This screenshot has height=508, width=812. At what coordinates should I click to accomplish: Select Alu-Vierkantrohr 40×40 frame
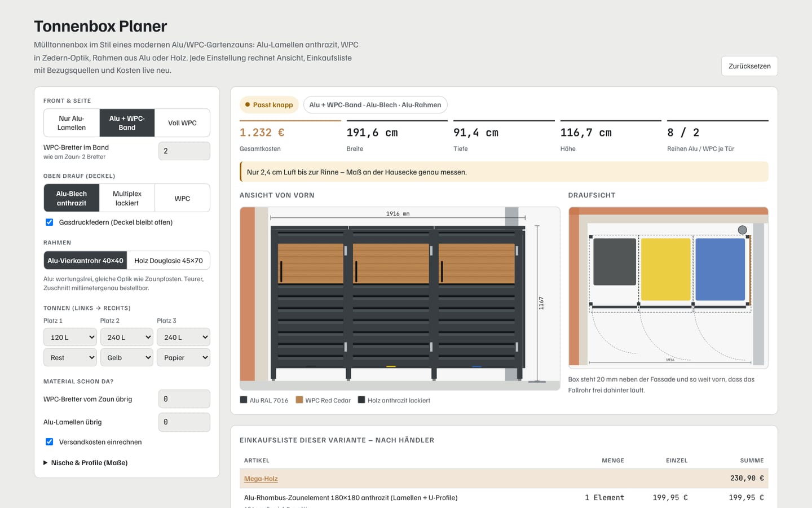(85, 261)
